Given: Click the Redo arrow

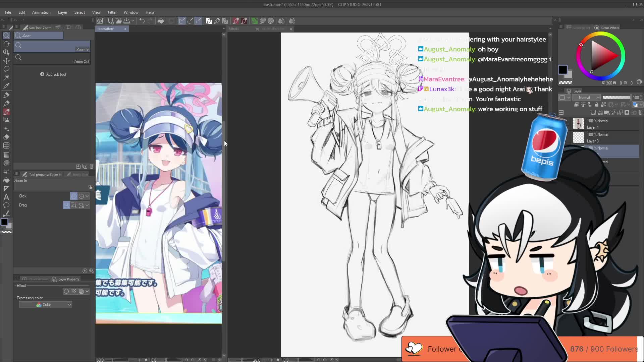Looking at the screenshot, I should tap(150, 21).
